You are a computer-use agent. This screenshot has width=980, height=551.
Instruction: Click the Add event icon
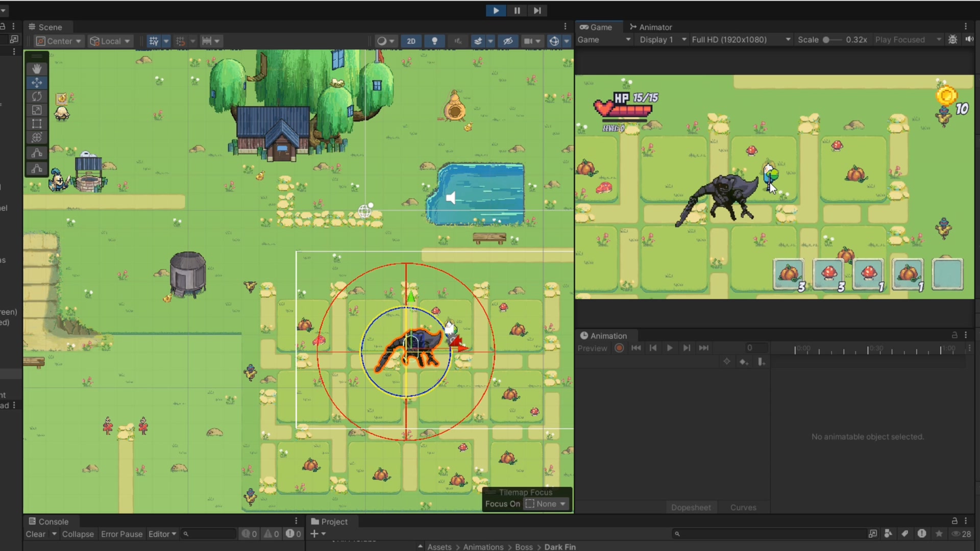coord(761,362)
